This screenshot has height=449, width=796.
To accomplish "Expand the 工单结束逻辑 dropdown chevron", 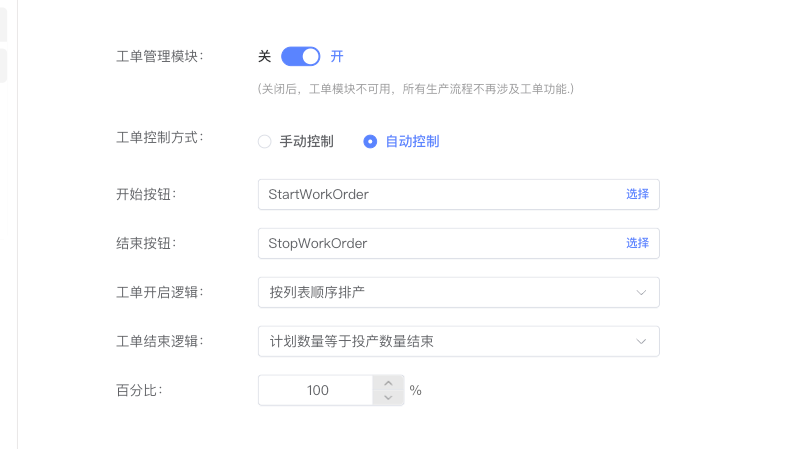I will pyautogui.click(x=641, y=341).
